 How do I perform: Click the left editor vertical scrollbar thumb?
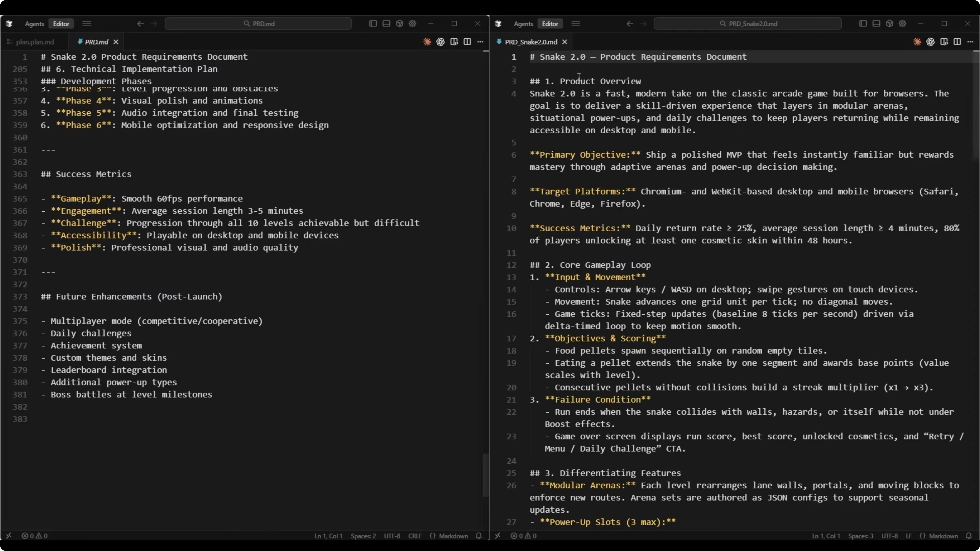pos(485,475)
